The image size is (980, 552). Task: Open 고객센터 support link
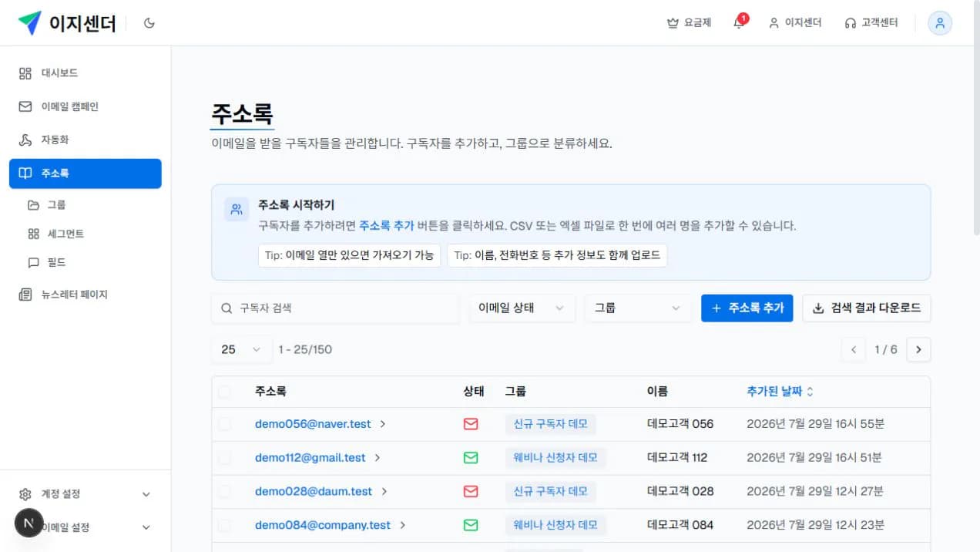point(871,23)
